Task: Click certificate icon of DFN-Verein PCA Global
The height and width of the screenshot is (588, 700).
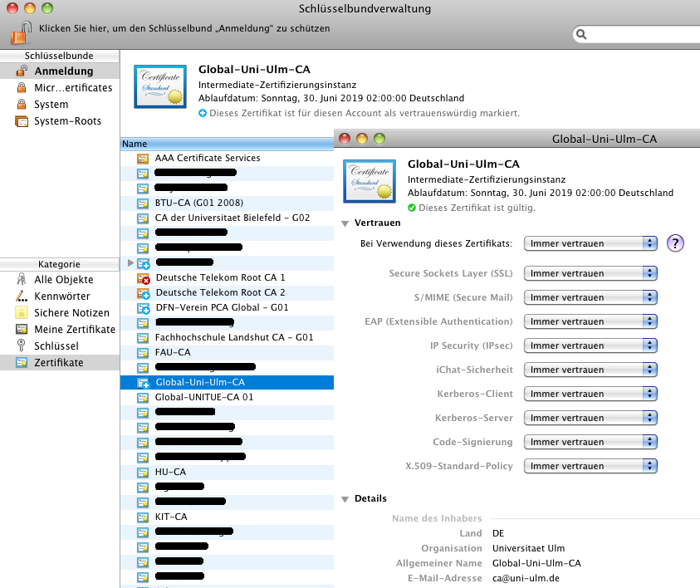Action: tap(144, 308)
